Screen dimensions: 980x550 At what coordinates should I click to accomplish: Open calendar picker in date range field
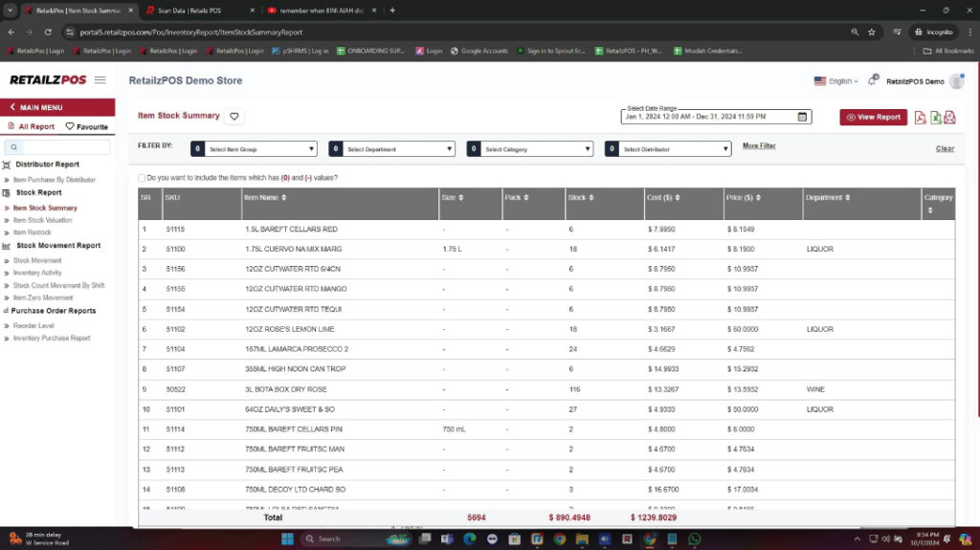803,117
